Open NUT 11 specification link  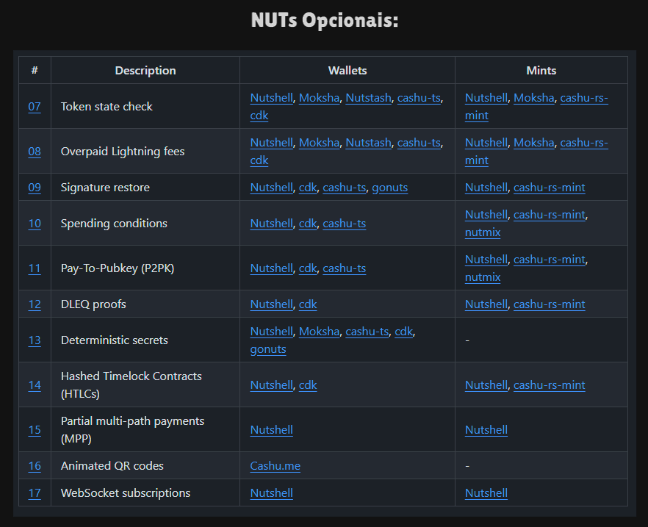[x=34, y=268]
